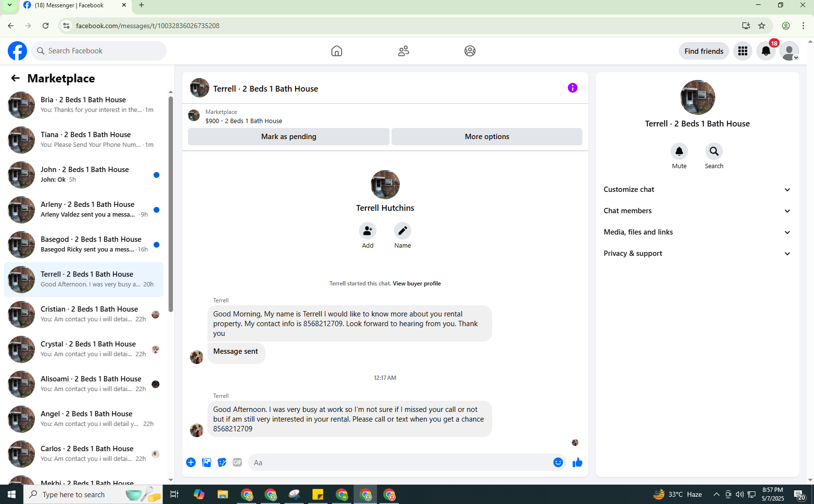
Task: Expand Chat members section
Action: click(697, 211)
